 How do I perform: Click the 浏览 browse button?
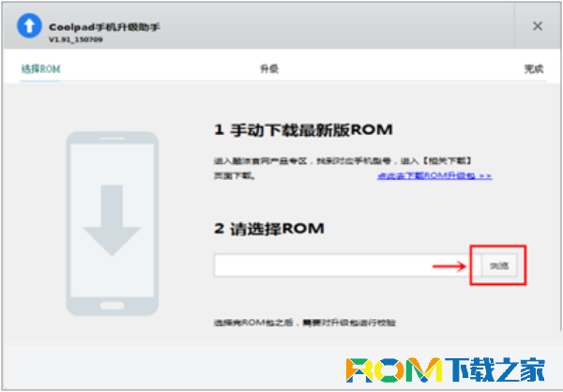[x=499, y=265]
